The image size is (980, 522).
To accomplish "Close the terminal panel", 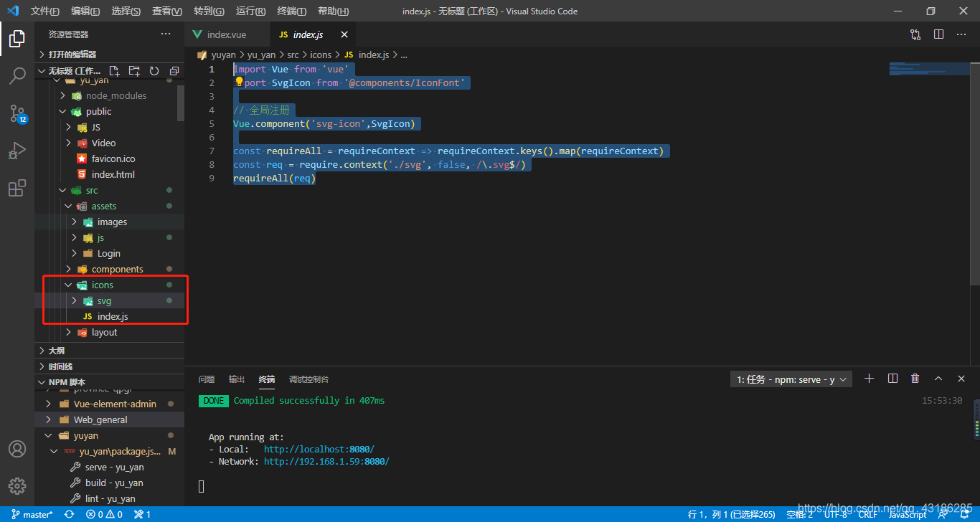I will pyautogui.click(x=961, y=379).
